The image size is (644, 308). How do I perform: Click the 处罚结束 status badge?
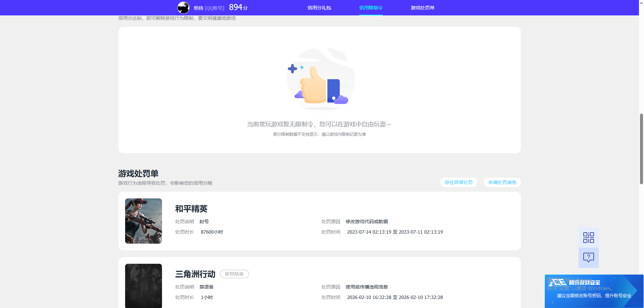234,274
